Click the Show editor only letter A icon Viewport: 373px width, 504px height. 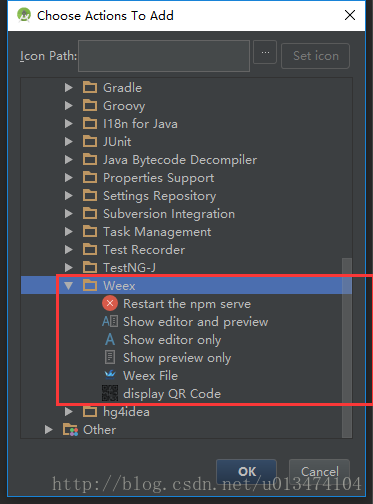pyautogui.click(x=110, y=339)
